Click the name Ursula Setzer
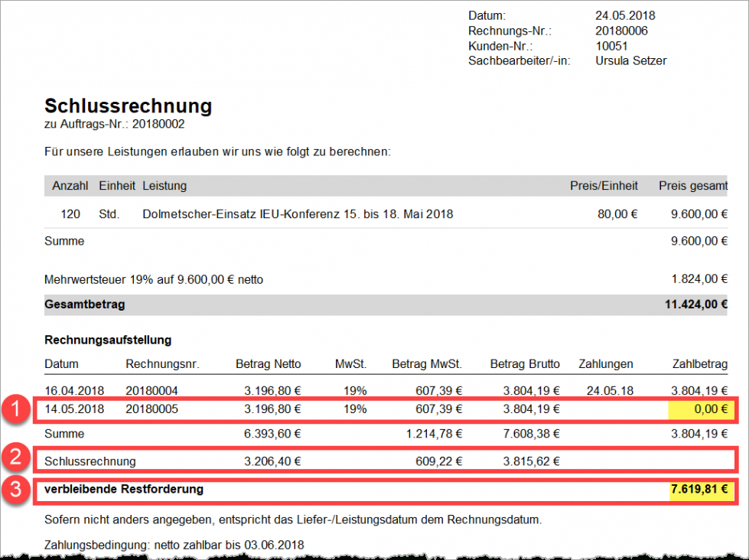749x560 pixels. 630,61
